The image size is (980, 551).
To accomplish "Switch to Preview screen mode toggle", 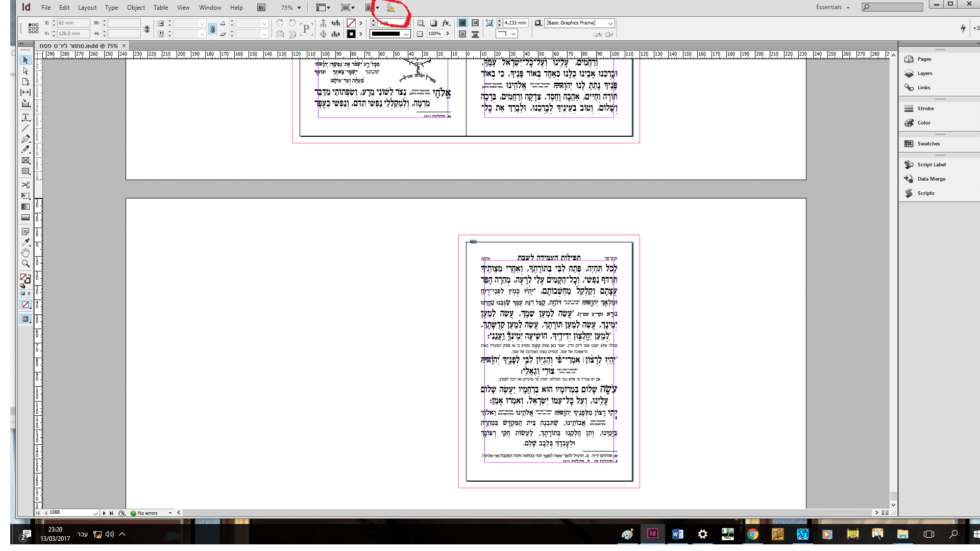I will pos(25,319).
